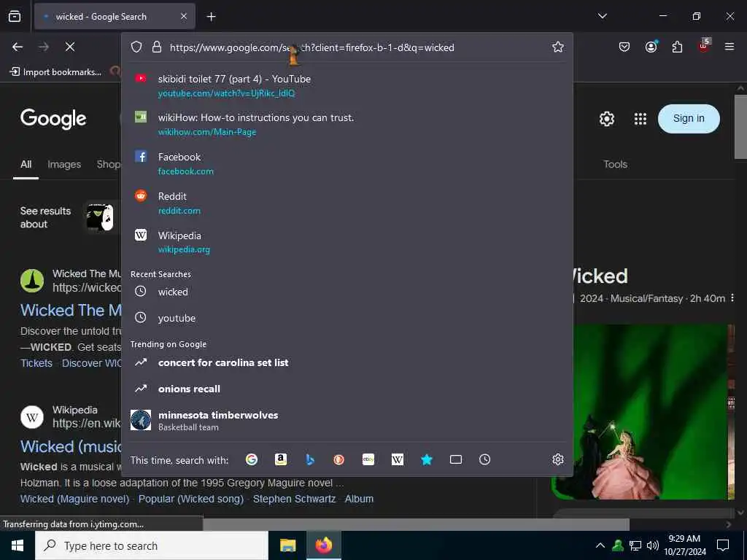Open Google quick settings gear
The width and height of the screenshot is (747, 560).
click(x=606, y=119)
